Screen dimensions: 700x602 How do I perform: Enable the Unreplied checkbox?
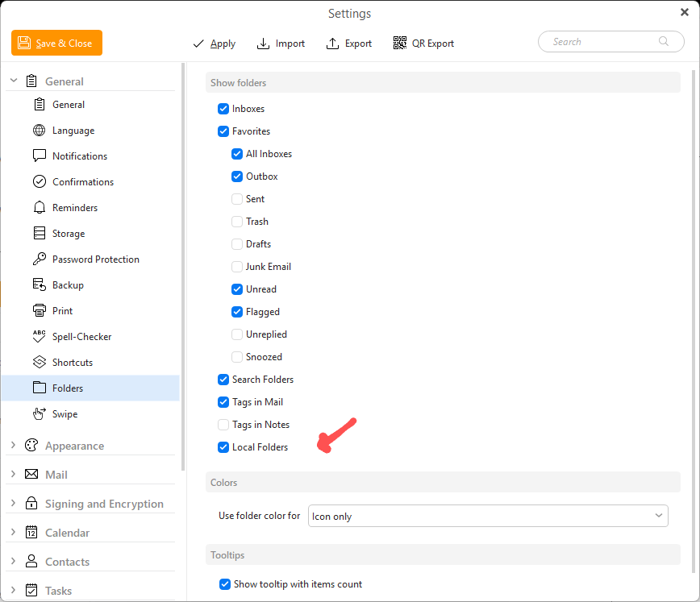click(237, 334)
